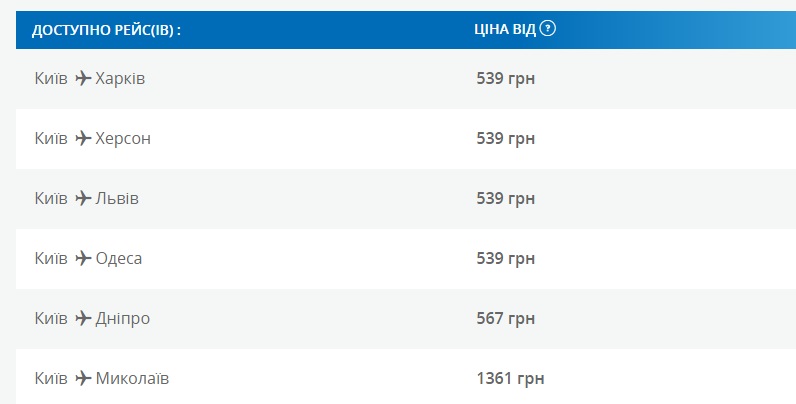This screenshot has width=796, height=404.
Task: Click the 539 грн price for Одеса
Action: [505, 258]
